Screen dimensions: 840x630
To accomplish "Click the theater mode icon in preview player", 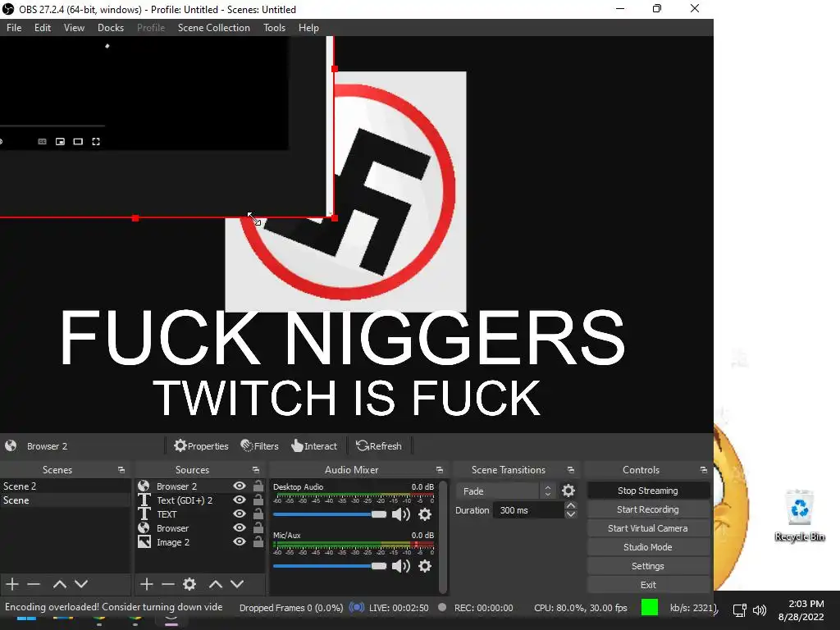I will coord(78,141).
